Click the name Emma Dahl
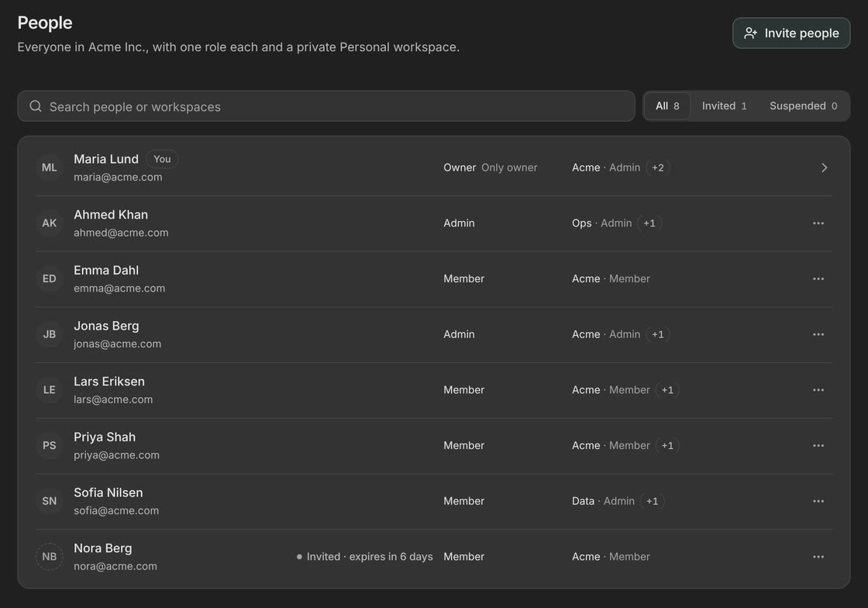 pyautogui.click(x=106, y=270)
